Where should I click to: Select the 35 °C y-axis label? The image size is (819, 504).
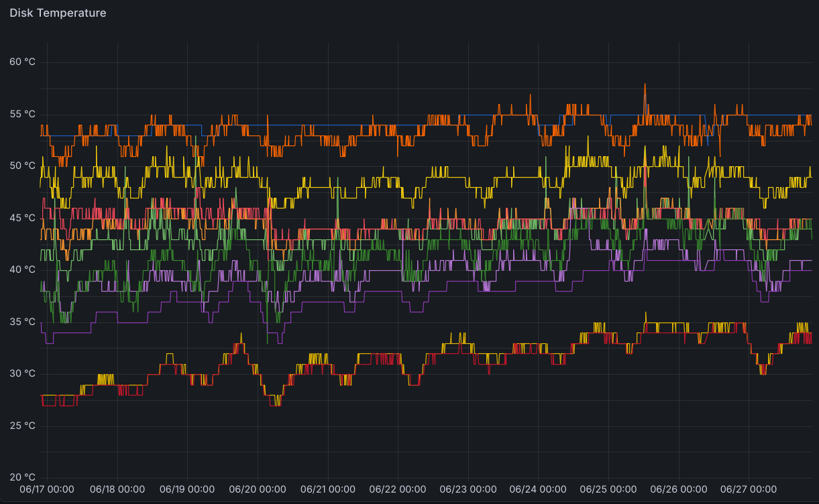click(22, 322)
